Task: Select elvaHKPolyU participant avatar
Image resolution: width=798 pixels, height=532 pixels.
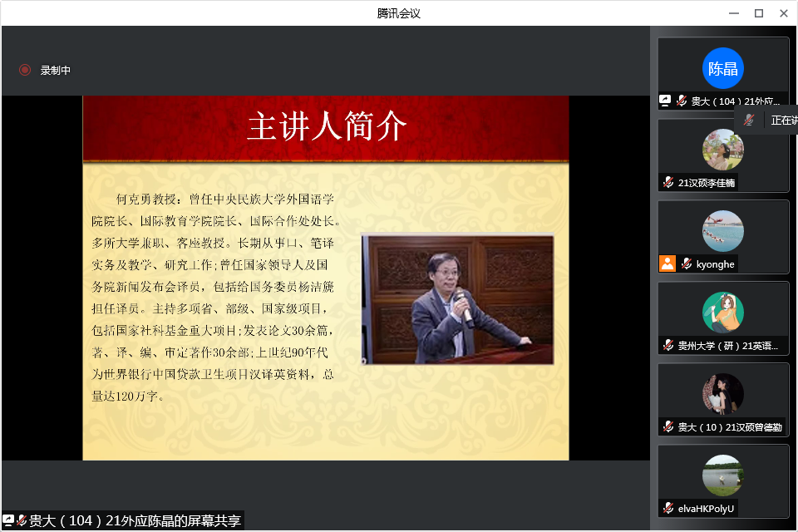Action: tap(722, 475)
